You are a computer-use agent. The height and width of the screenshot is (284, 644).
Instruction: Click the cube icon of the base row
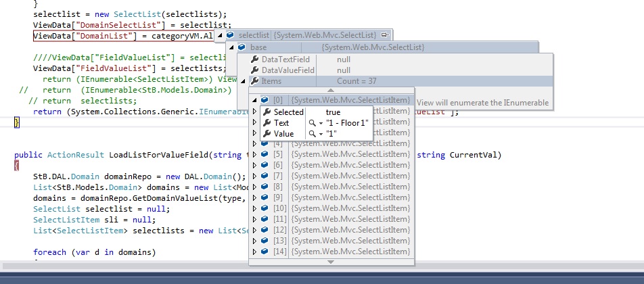pyautogui.click(x=242, y=47)
